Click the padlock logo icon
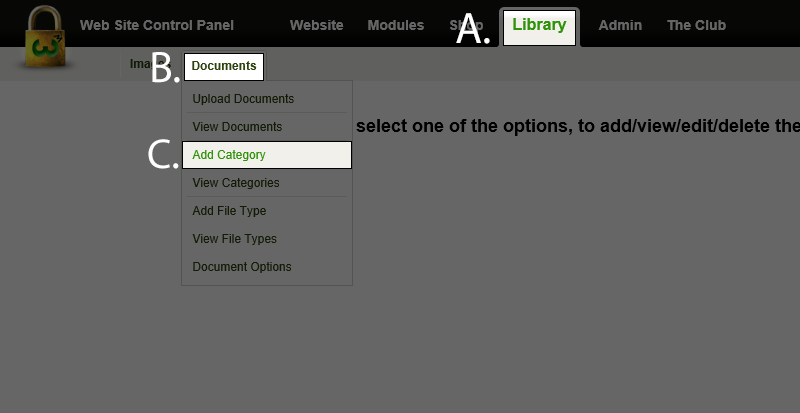Screen dimensions: 800x413 [x=45, y=37]
